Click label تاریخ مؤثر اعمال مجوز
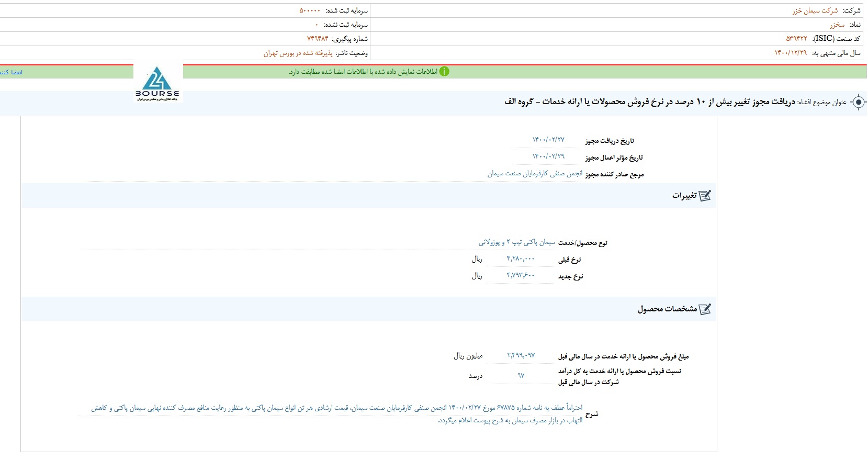The width and height of the screenshot is (868, 460). click(614, 158)
